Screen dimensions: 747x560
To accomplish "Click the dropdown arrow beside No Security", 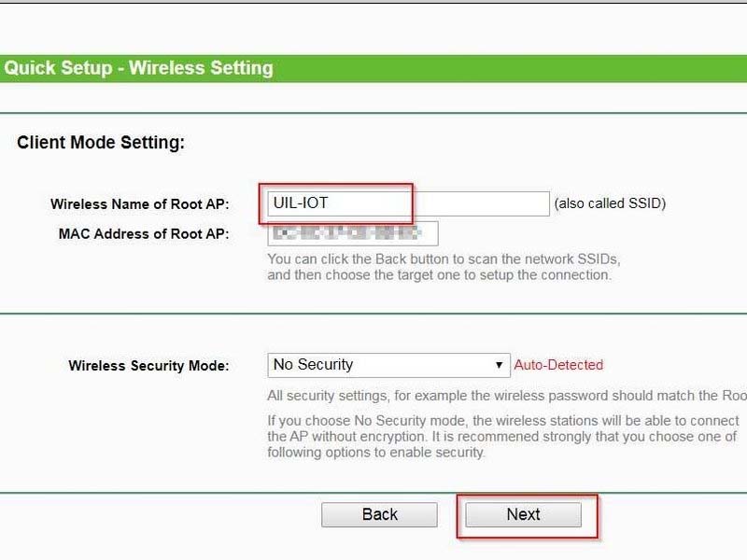I will [500, 365].
